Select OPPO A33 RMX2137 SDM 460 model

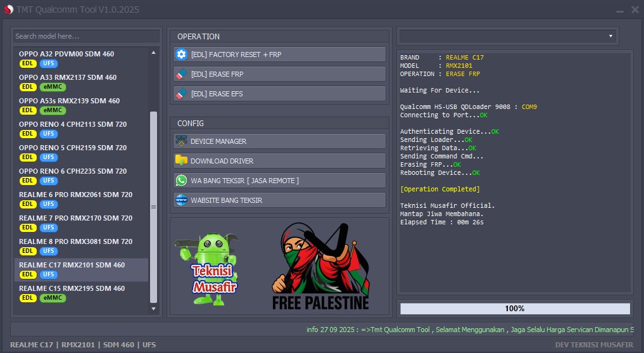coord(81,82)
